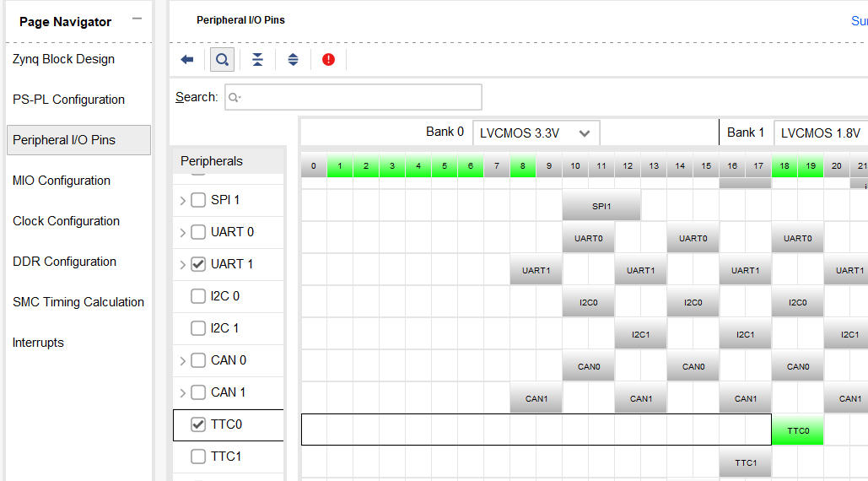Viewport: 868px width, 481px height.
Task: Open Bank 0 voltage dropdown LVCMOS 3.3V
Action: 536,132
